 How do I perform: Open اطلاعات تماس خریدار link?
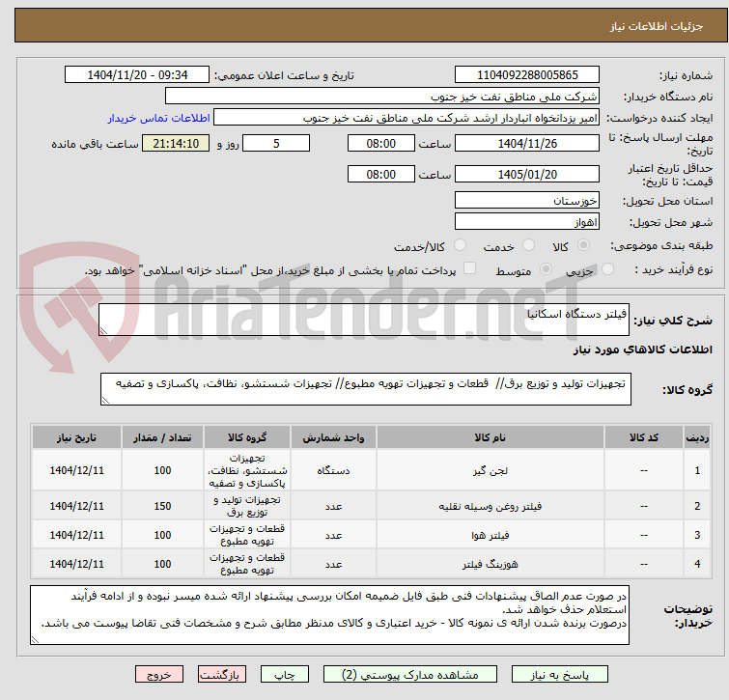tap(159, 118)
